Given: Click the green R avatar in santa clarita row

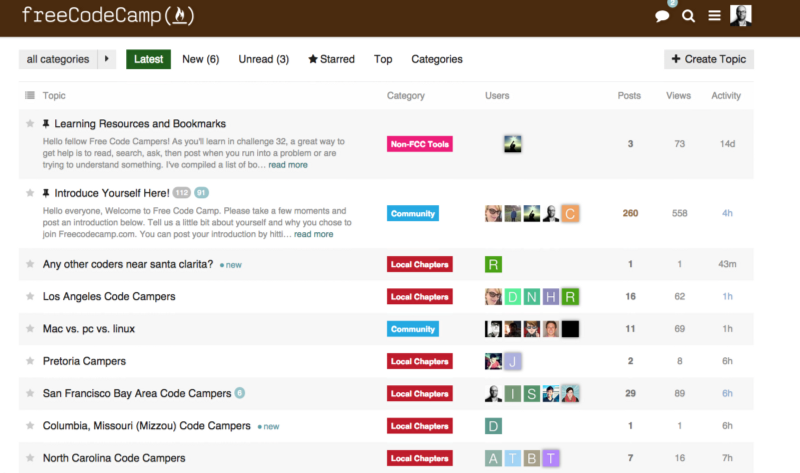Looking at the screenshot, I should 493,264.
